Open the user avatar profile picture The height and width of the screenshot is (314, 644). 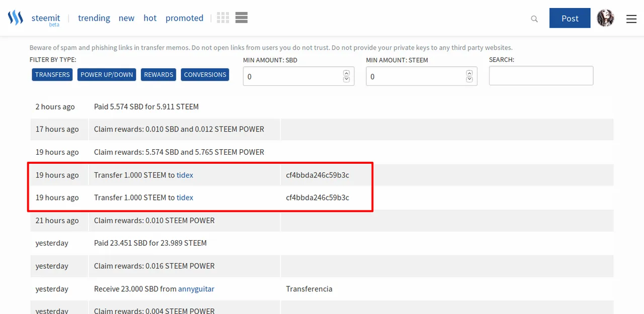605,18
